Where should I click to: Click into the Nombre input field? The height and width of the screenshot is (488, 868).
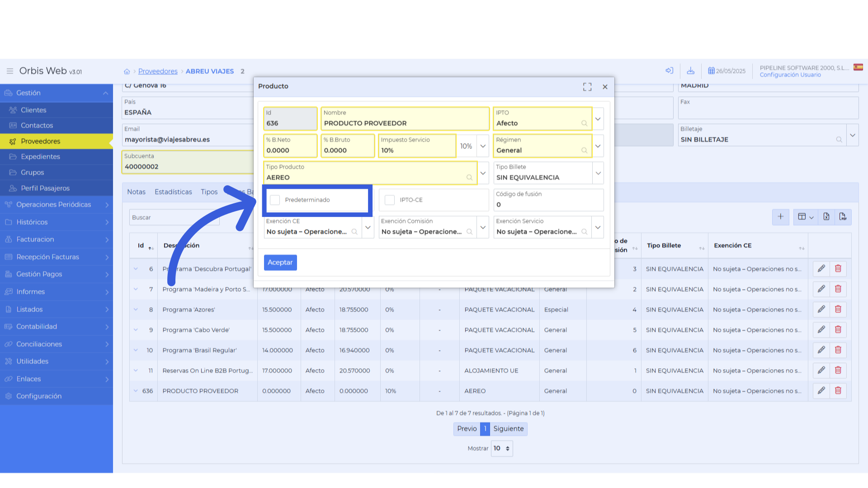[x=405, y=119]
